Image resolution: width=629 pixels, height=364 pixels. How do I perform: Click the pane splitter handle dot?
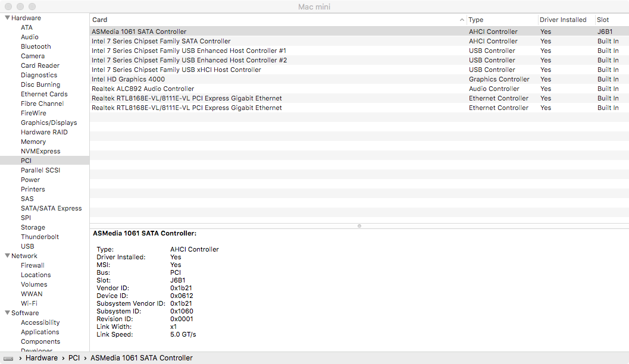point(359,226)
